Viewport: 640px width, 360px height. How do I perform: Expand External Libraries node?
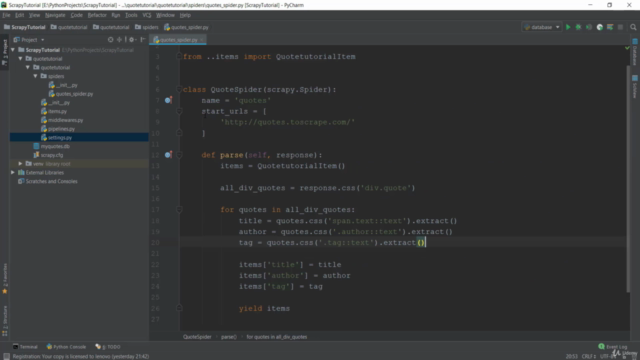[x=13, y=173]
